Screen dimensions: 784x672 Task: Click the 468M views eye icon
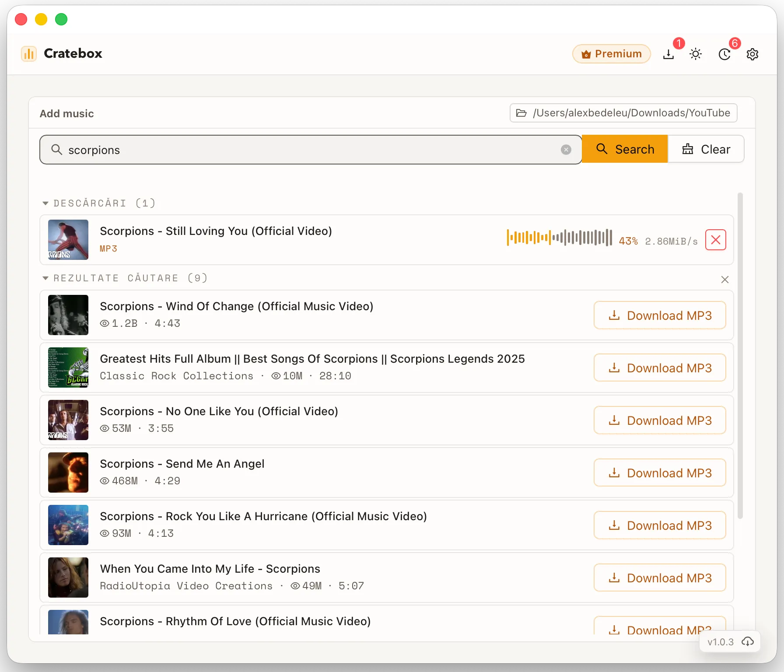pyautogui.click(x=105, y=481)
